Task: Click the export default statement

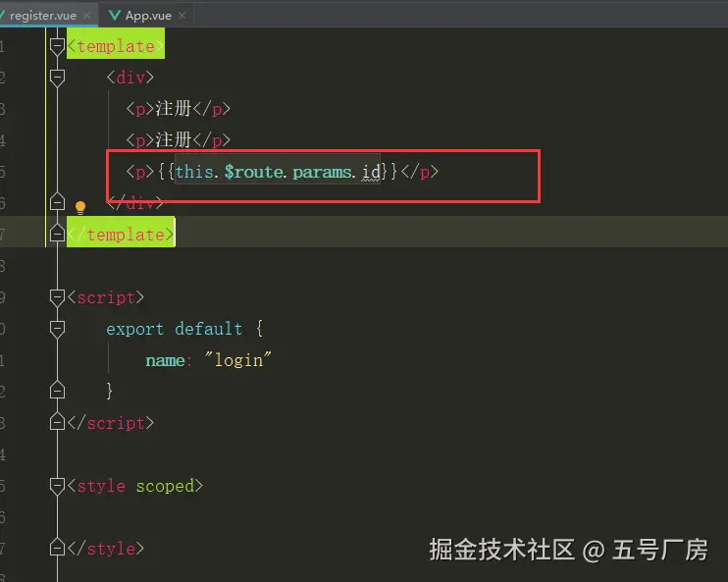Action: pos(174,329)
